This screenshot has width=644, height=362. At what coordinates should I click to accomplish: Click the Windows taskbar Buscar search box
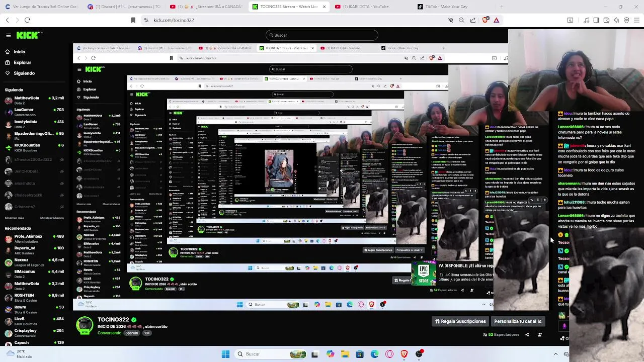[x=270, y=354]
